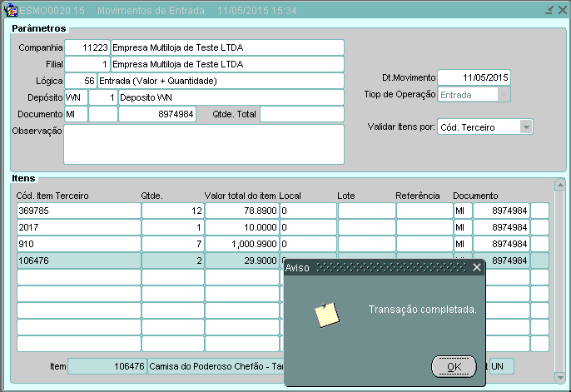Click the Companhia code field 11223
Screen dimensions: 571x392
pos(87,47)
